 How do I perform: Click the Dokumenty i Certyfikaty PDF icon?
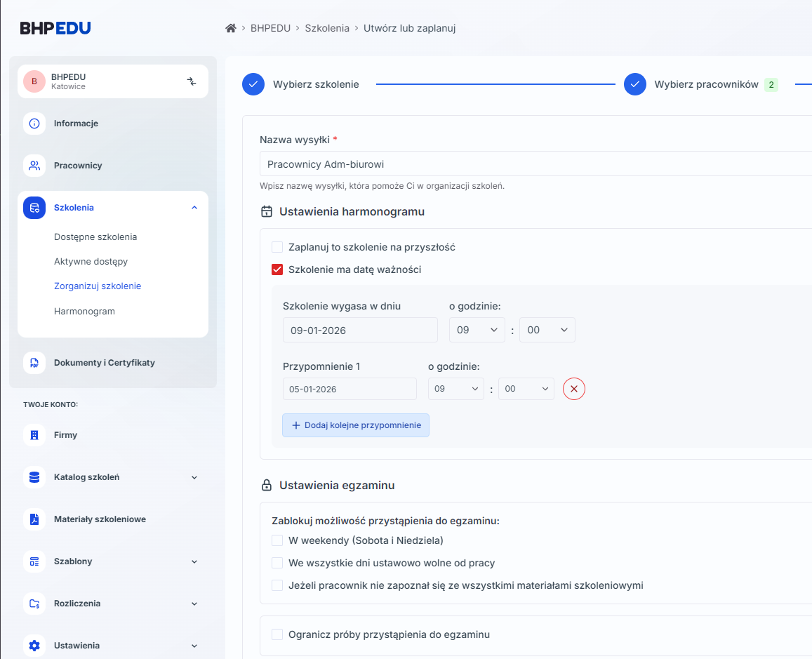34,363
